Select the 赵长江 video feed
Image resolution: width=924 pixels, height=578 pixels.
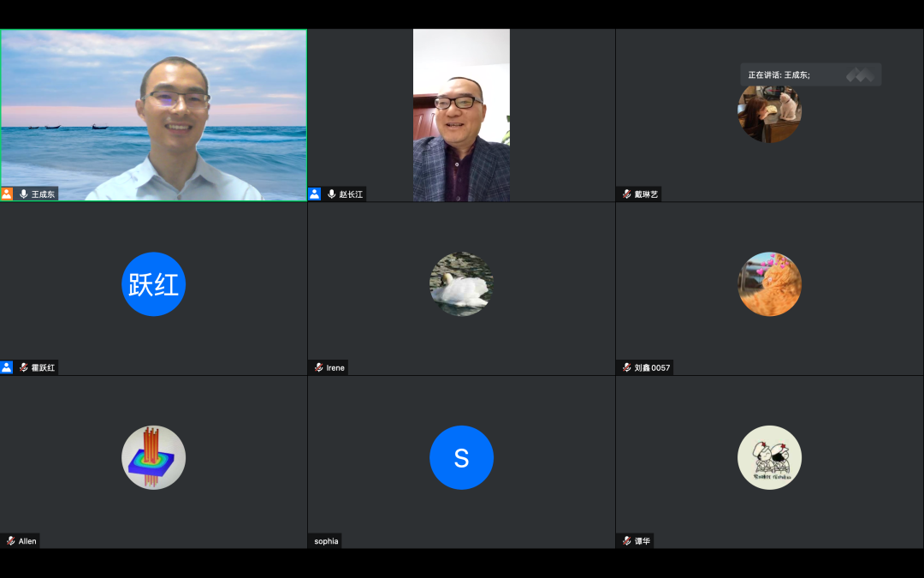(x=461, y=115)
